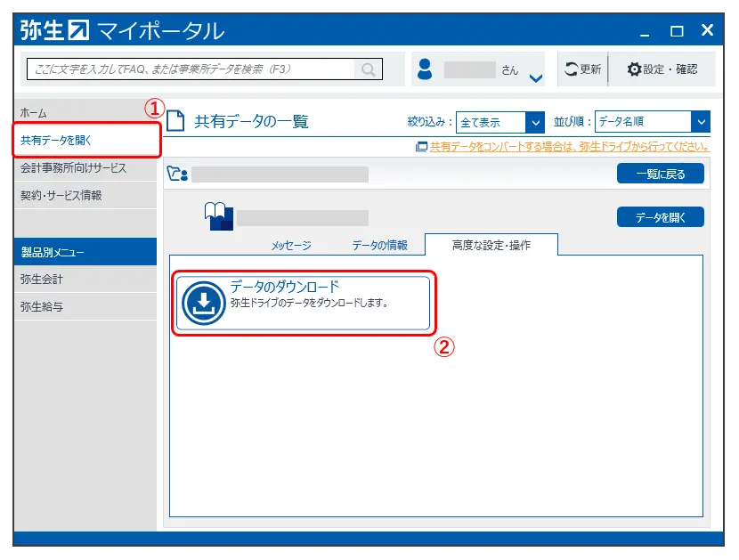Viewport: 739px width, 560px height.
Task: Click the circular download arrow icon
Action: pos(203,304)
